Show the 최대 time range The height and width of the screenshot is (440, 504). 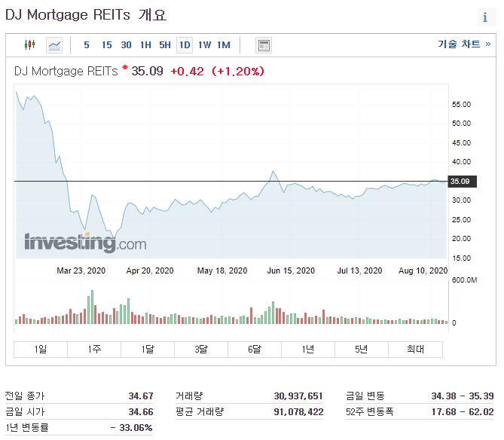tap(415, 350)
